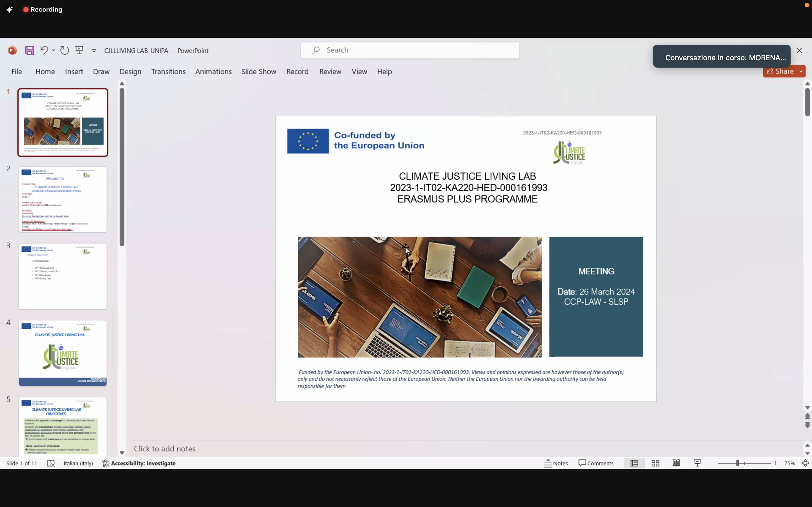Screen dimensions: 812x507
Task: Toggle the Comments pane
Action: click(596, 463)
